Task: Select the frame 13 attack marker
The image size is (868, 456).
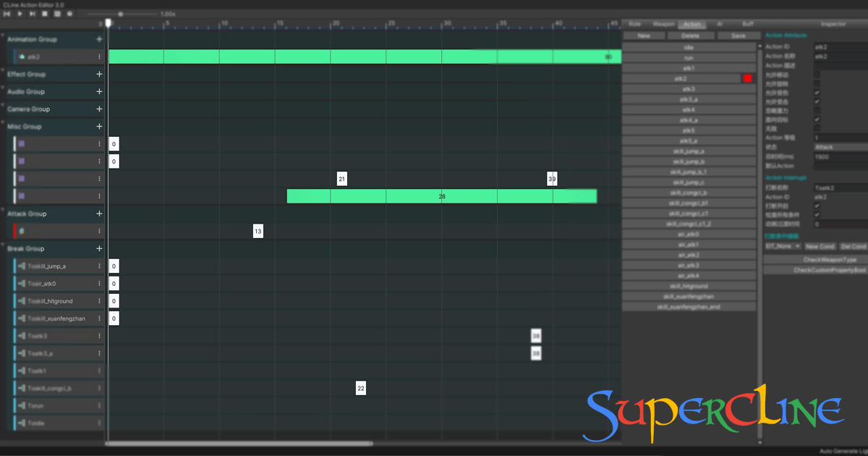Action: [258, 232]
